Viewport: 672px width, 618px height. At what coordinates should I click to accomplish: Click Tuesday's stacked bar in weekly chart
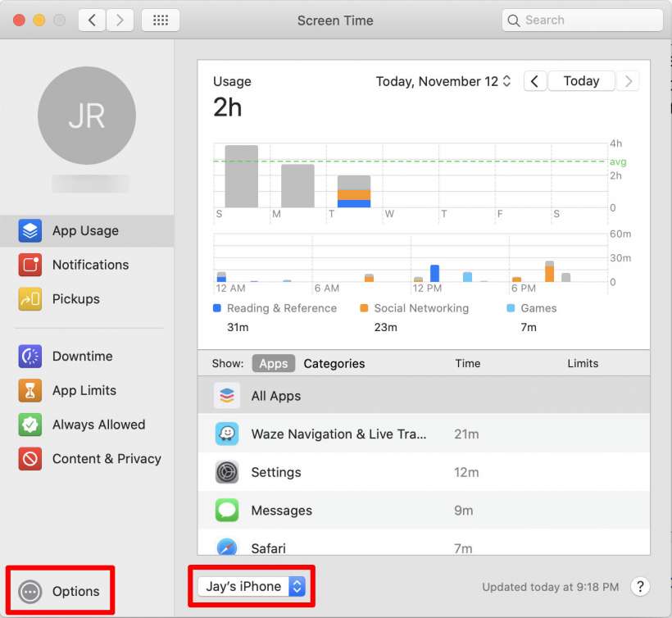pos(354,191)
